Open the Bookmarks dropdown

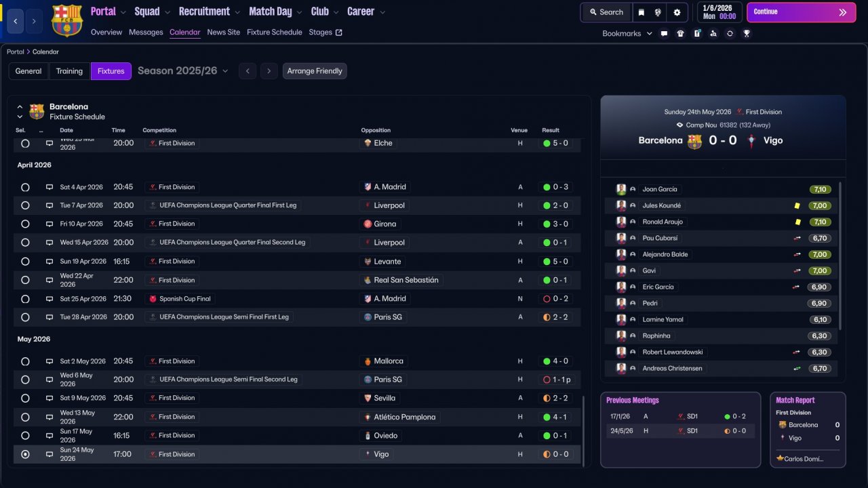pyautogui.click(x=627, y=33)
